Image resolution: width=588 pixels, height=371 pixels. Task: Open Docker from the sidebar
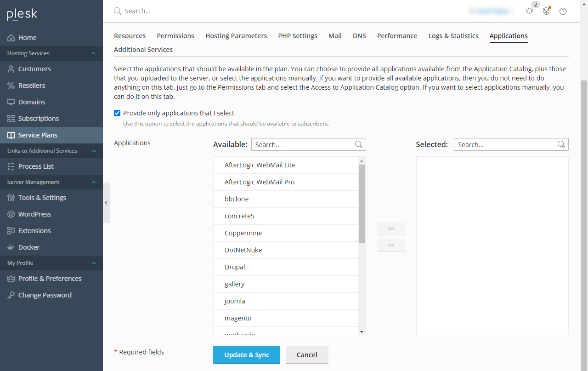[x=29, y=247]
